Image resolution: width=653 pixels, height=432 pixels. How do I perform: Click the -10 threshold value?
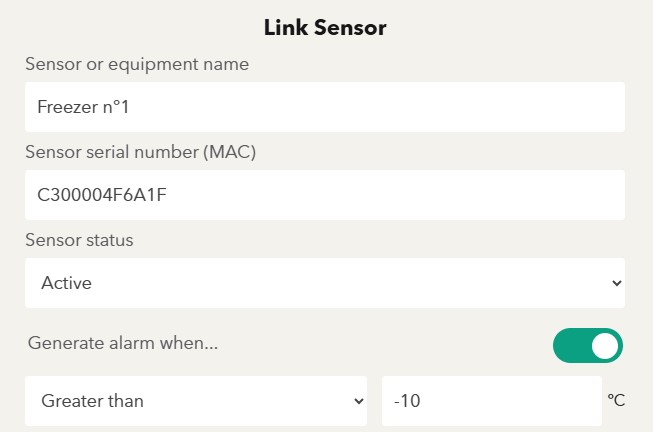[x=407, y=401]
